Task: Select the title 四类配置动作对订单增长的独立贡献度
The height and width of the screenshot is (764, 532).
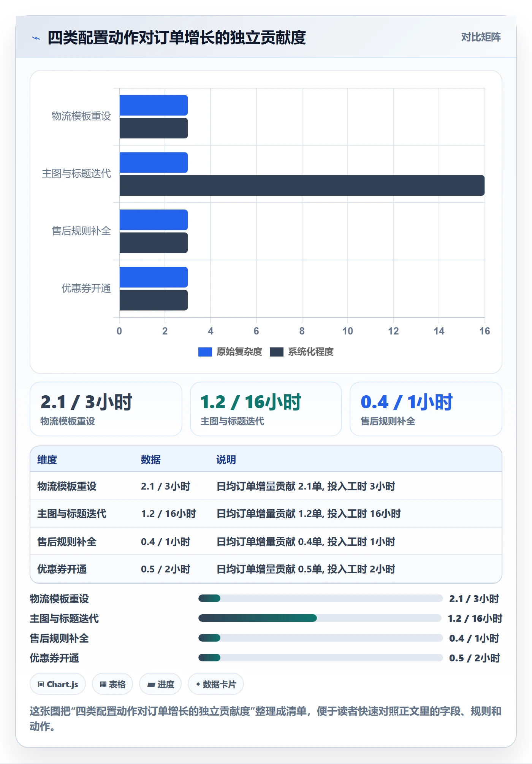Action: (177, 38)
